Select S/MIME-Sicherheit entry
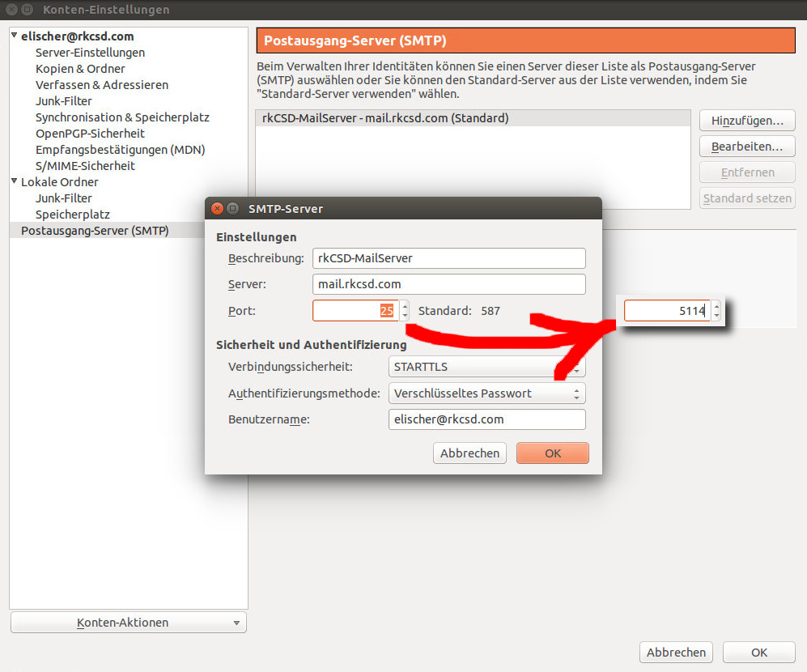Screen dimensions: 807x672 85,166
